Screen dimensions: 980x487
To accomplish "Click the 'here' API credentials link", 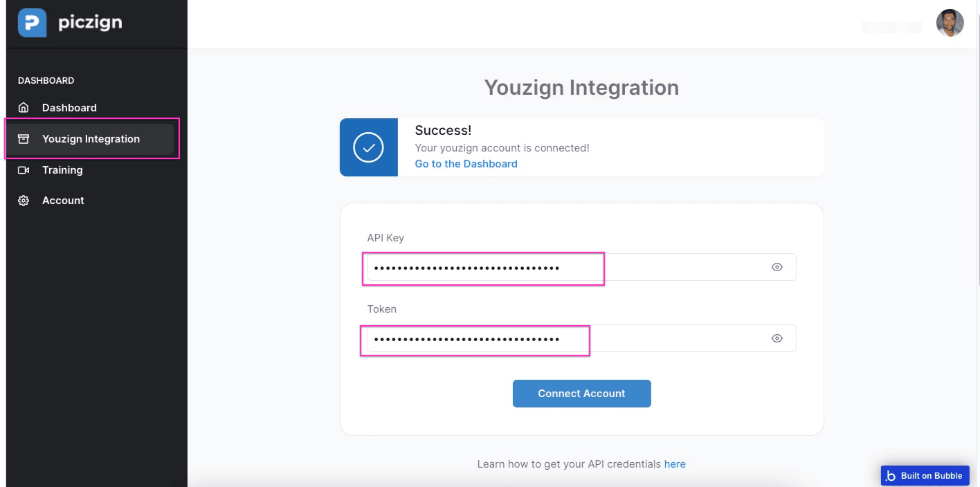I will pos(675,464).
